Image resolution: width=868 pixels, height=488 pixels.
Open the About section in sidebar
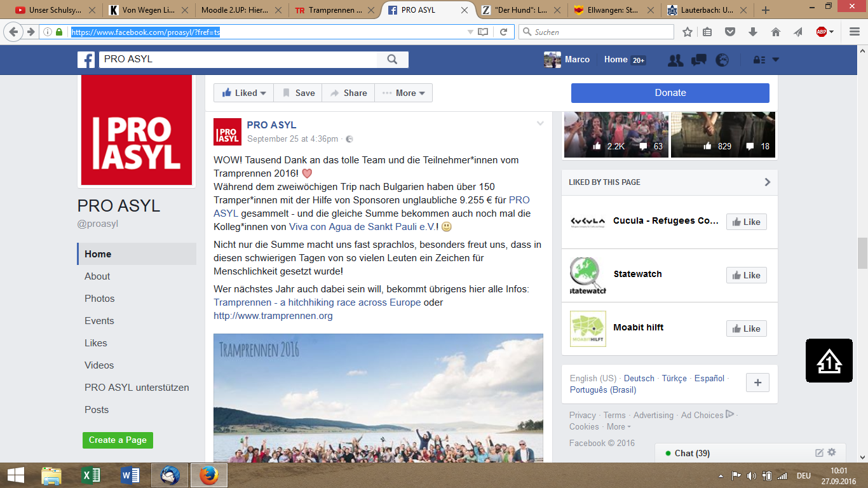(x=97, y=276)
